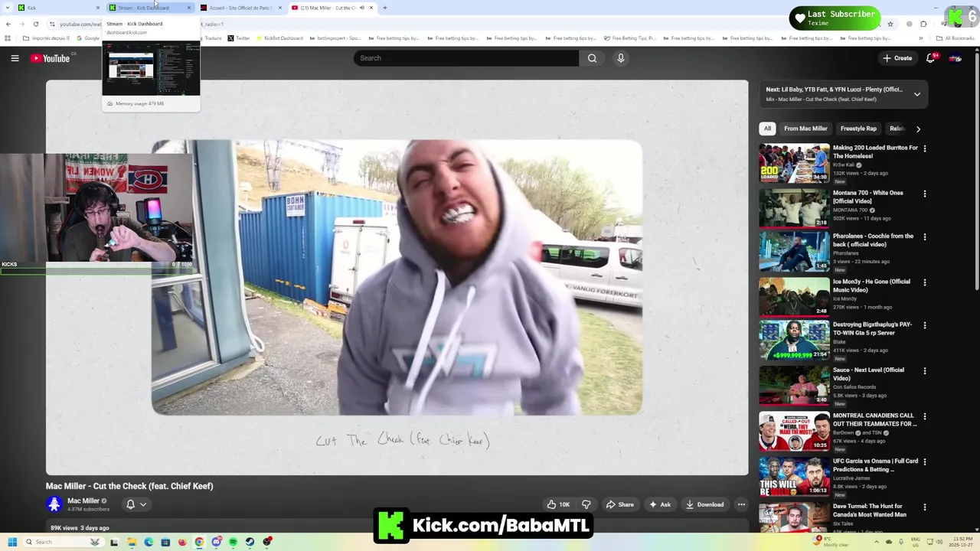980x551 pixels.
Task: Switch to Accueil - Site Officiel tab
Action: pyautogui.click(x=241, y=8)
